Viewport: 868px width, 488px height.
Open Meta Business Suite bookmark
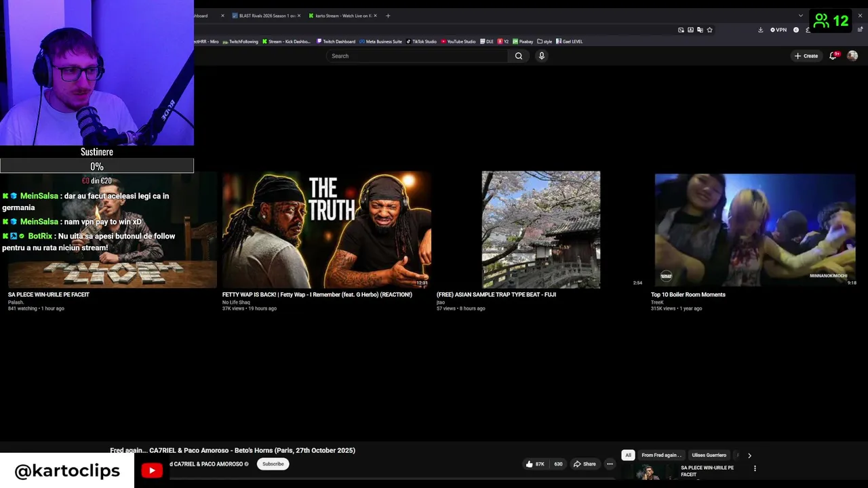[x=381, y=41]
